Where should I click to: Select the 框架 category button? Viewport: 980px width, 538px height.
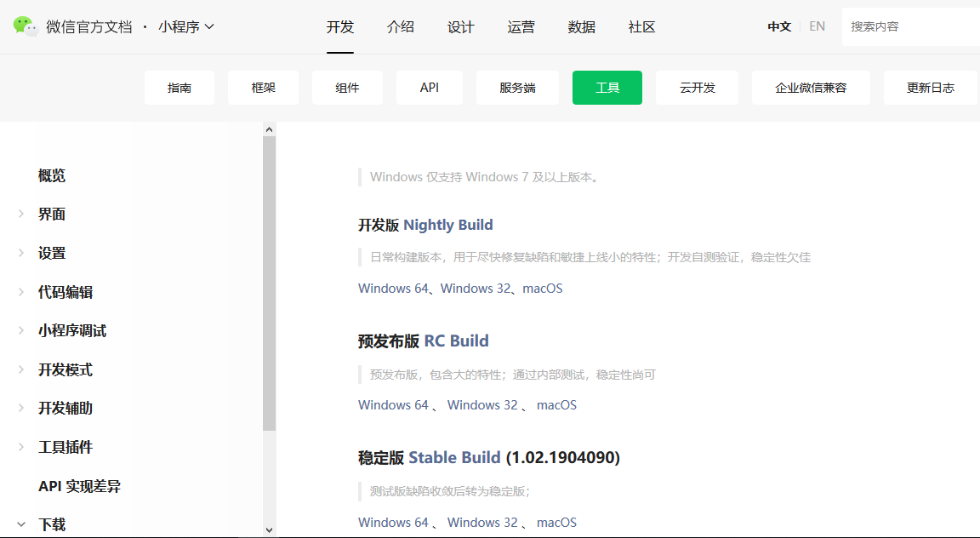click(x=263, y=88)
